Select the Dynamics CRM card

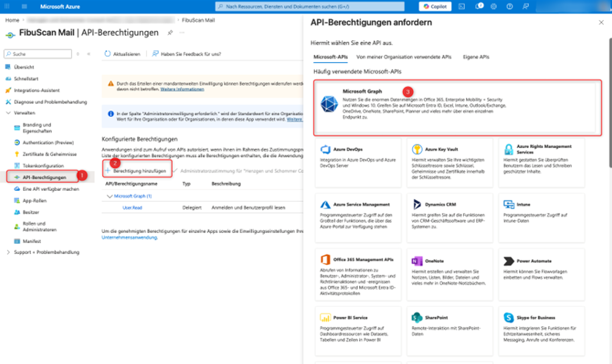450,218
